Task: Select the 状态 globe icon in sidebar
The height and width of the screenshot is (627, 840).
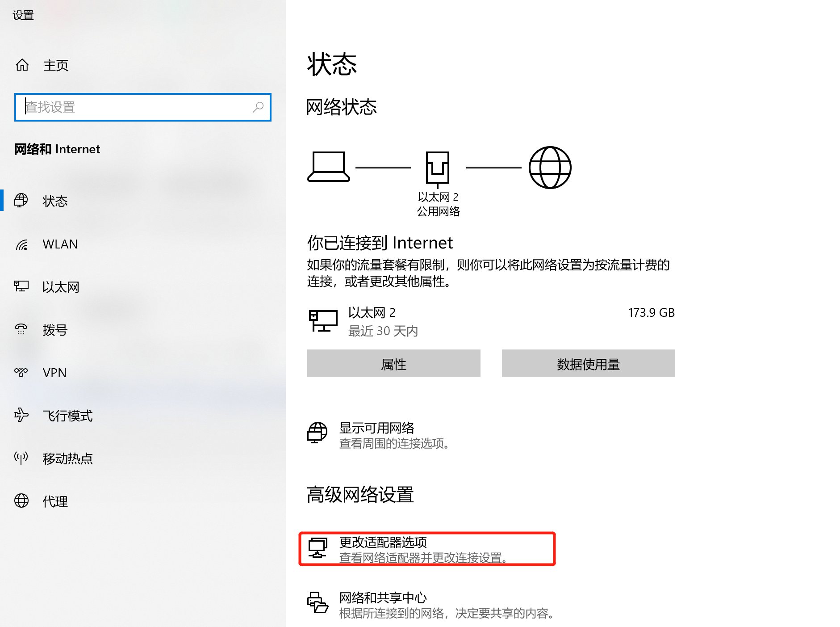Action: [x=21, y=201]
